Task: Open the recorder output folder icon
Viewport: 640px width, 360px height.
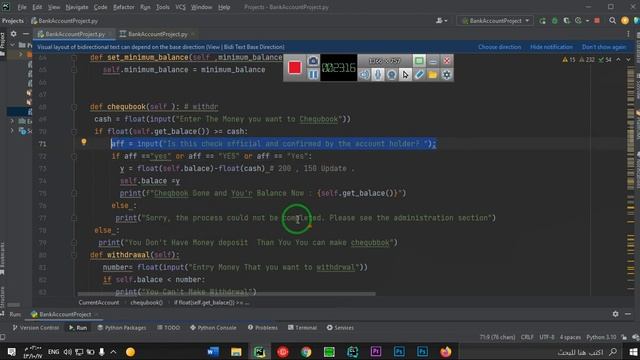Action: coord(433,75)
